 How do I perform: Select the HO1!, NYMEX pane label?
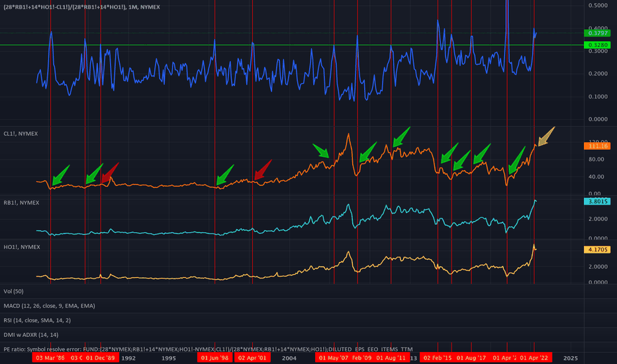tap(22, 247)
